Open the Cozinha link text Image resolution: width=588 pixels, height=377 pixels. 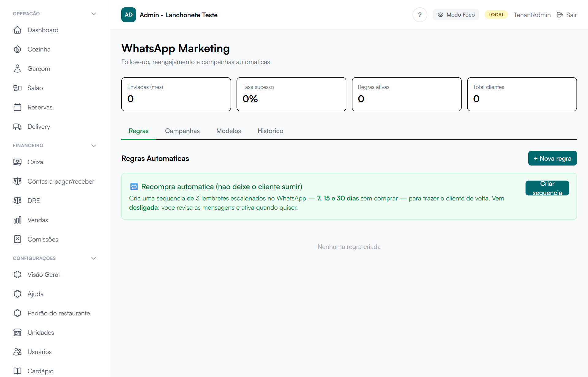coord(39,49)
